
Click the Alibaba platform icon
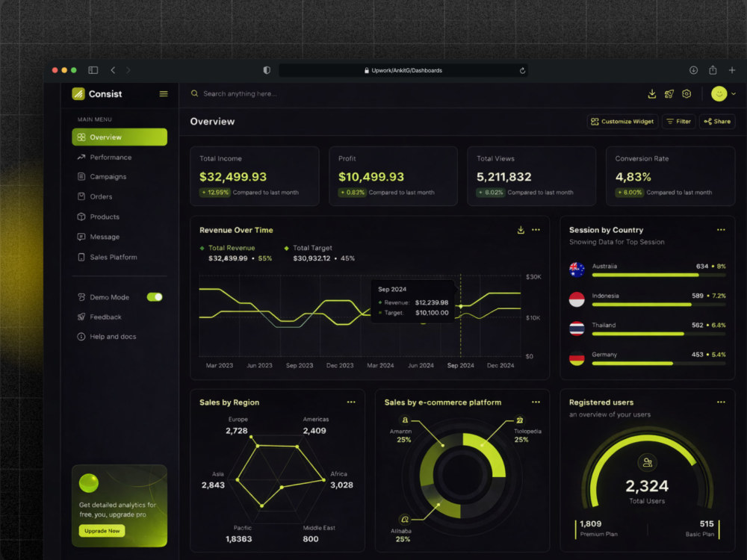pyautogui.click(x=404, y=520)
